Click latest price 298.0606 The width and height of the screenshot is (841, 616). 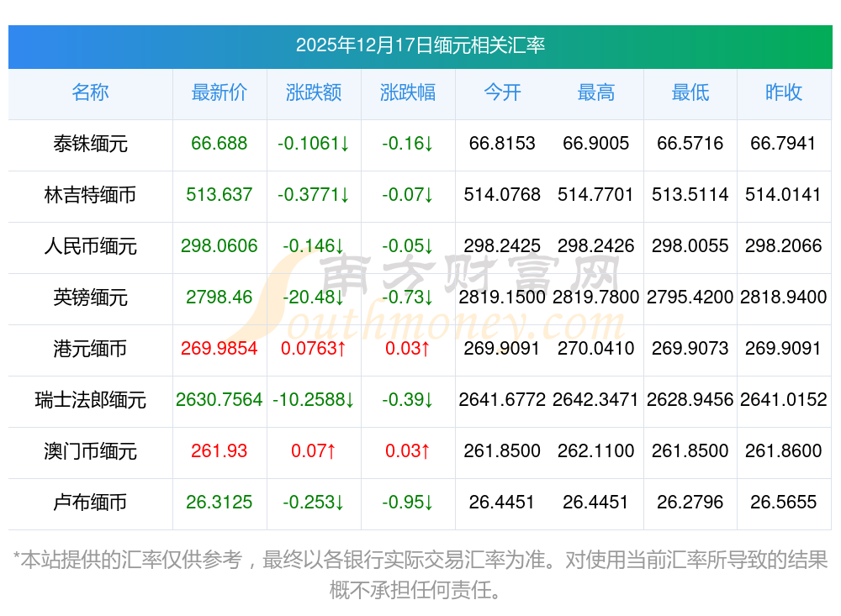tap(219, 245)
